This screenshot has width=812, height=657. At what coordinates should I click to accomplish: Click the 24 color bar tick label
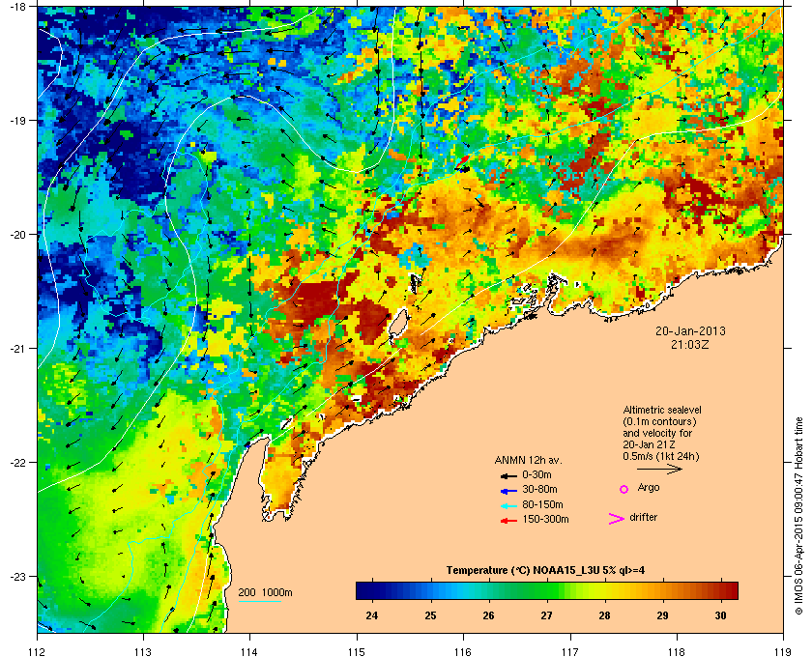coord(372,615)
